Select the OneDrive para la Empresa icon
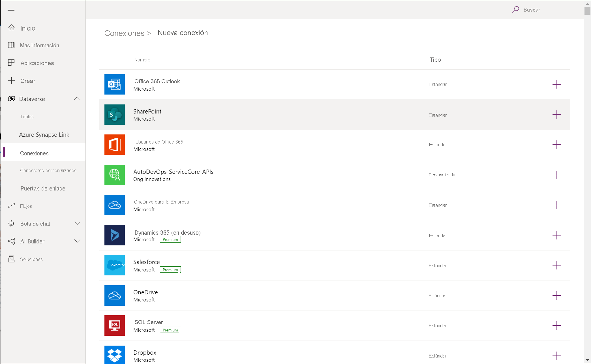This screenshot has width=591, height=364. [x=114, y=205]
